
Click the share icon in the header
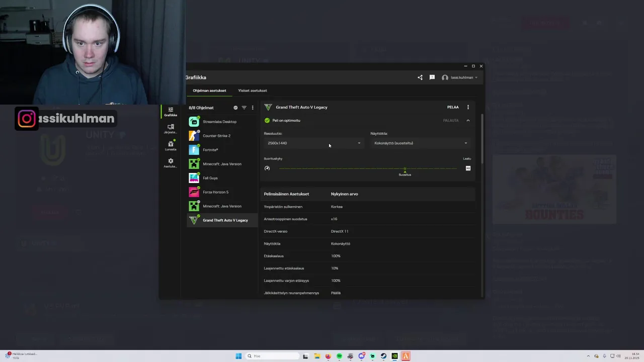click(x=420, y=77)
